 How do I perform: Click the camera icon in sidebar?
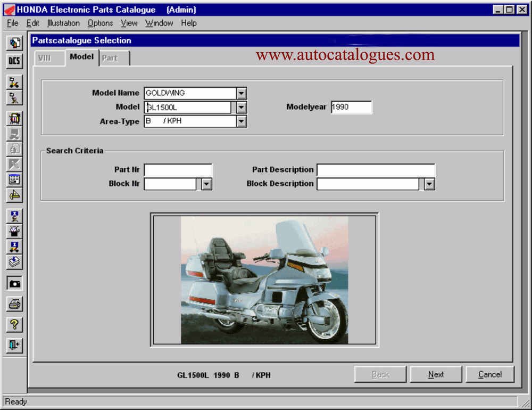[14, 284]
